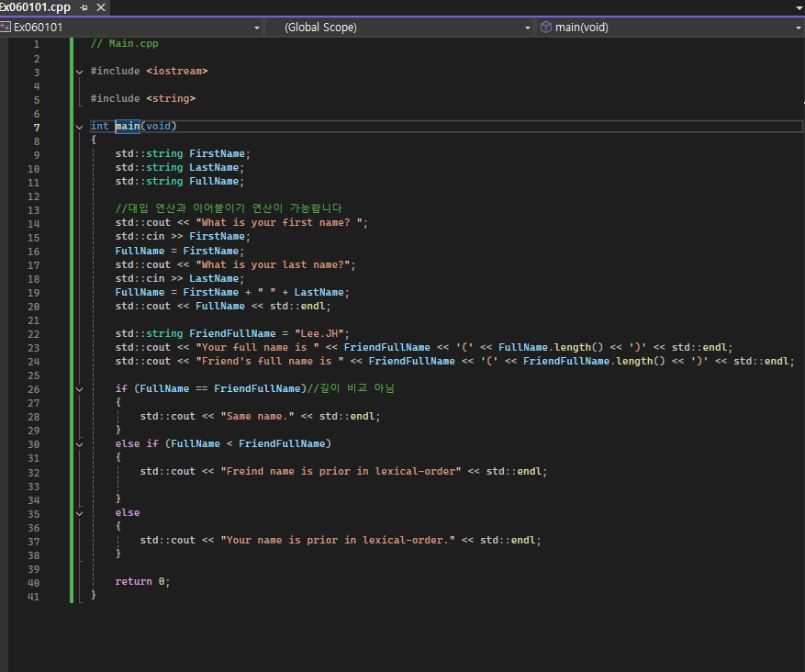Viewport: 805px width, 672px height.
Task: Click the main(void) method cube icon
Action: (546, 28)
